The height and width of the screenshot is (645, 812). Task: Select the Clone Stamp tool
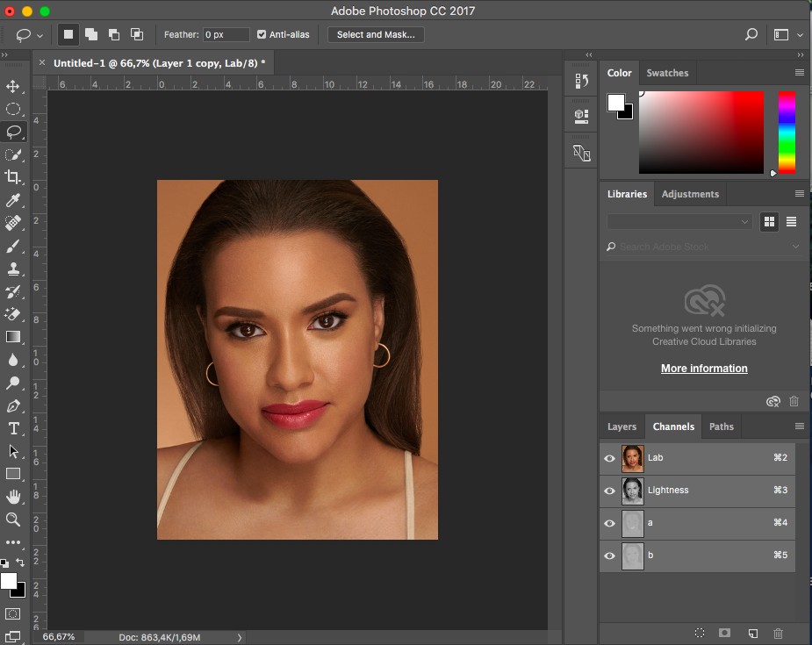click(13, 269)
